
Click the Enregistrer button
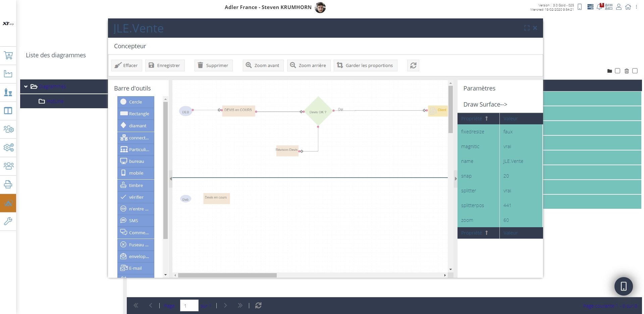tap(165, 65)
